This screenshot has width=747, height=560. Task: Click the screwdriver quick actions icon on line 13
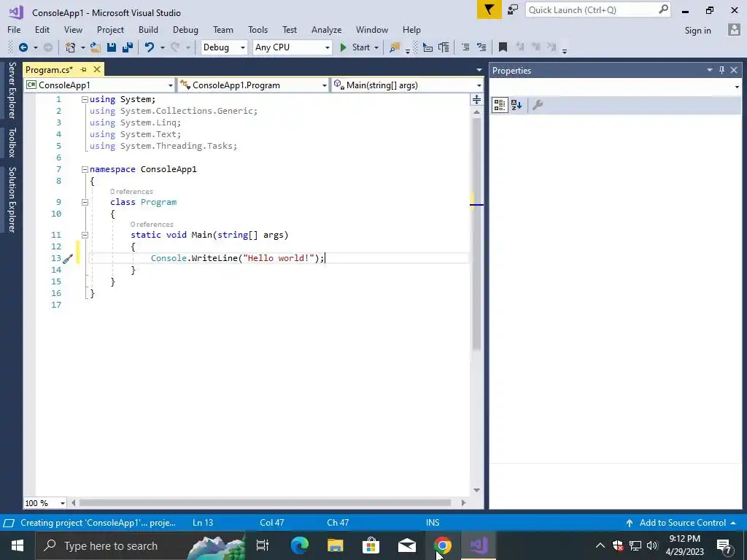tap(68, 259)
